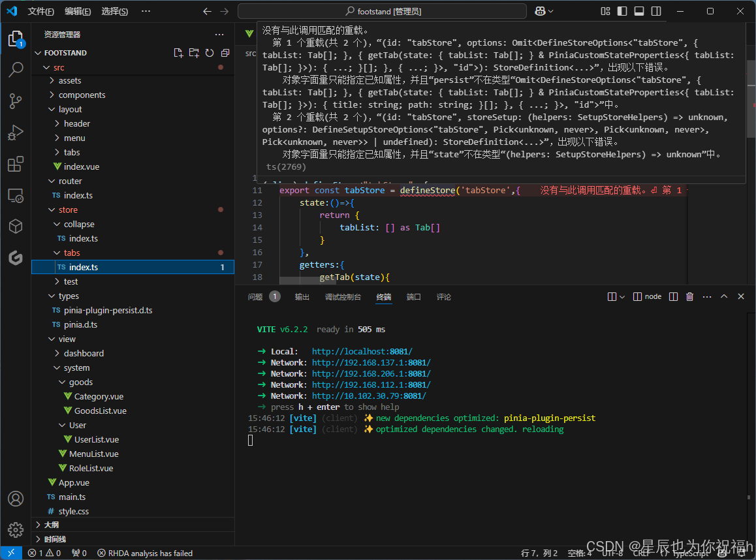Click the TypeScript language mode indicator

pyautogui.click(x=690, y=553)
